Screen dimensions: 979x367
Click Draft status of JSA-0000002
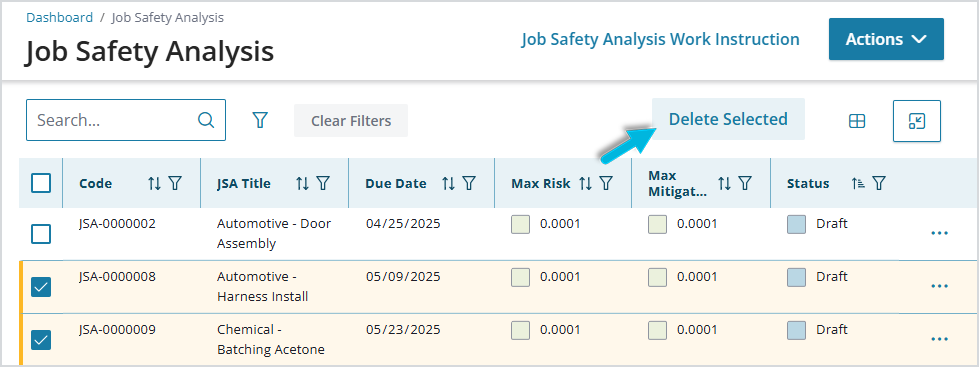click(x=832, y=223)
